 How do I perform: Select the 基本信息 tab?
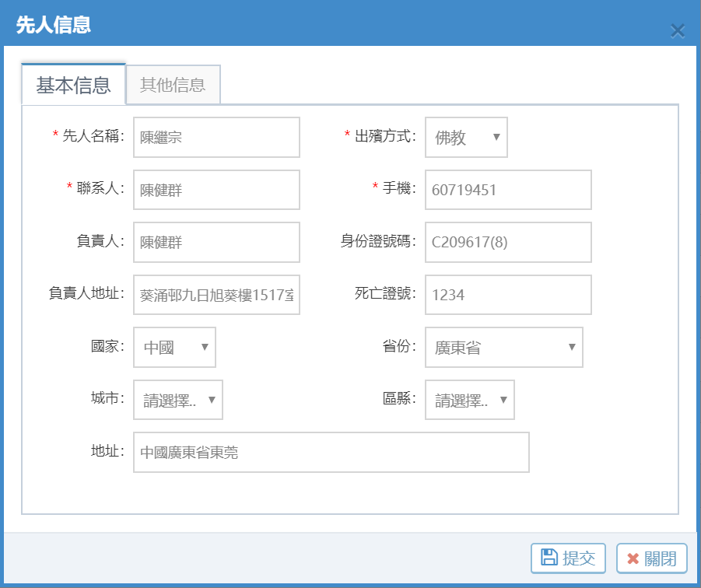click(73, 85)
